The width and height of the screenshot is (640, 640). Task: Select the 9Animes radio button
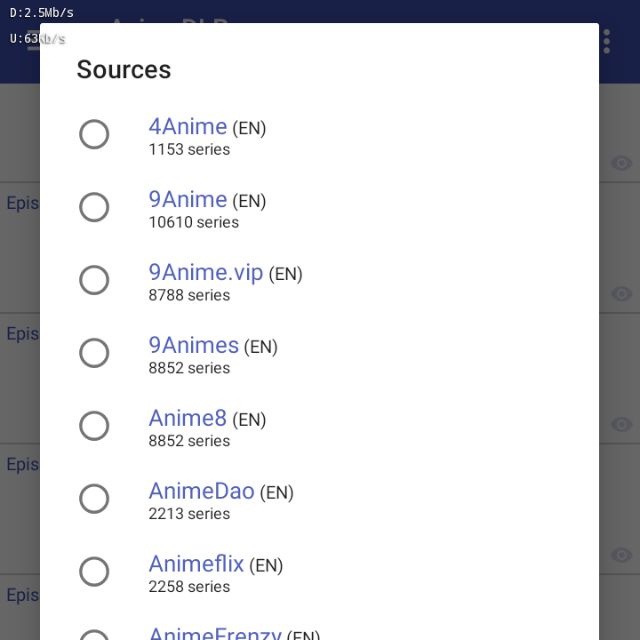coord(94,353)
